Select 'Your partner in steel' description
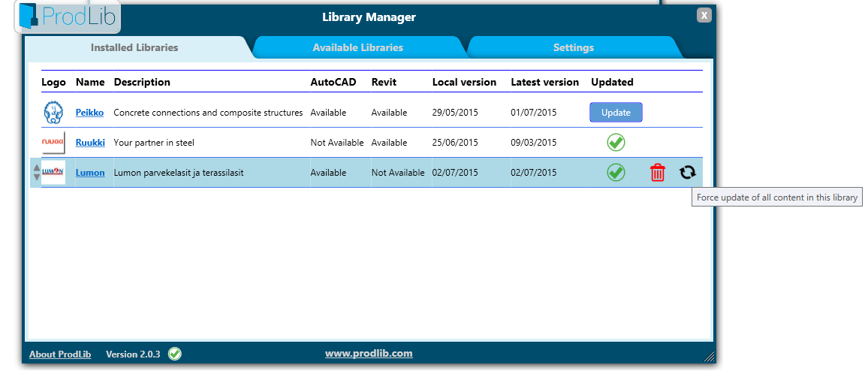 pos(154,143)
